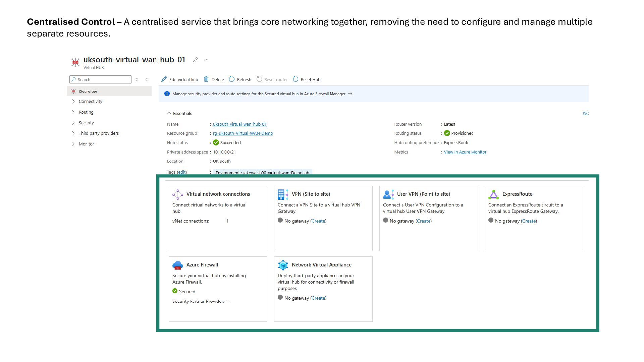The image size is (644, 362).
Task: Create a gateway in the User VPN (Point to site) card
Action: pos(424,221)
